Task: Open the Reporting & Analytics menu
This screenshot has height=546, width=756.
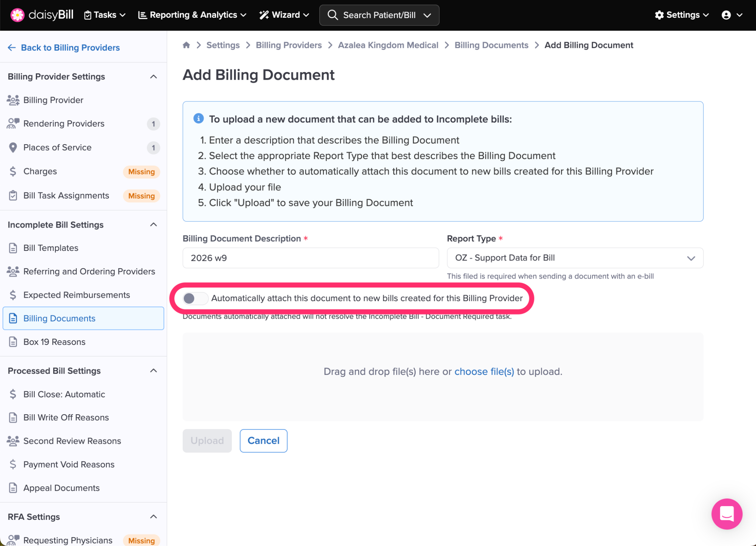Action: pos(192,15)
